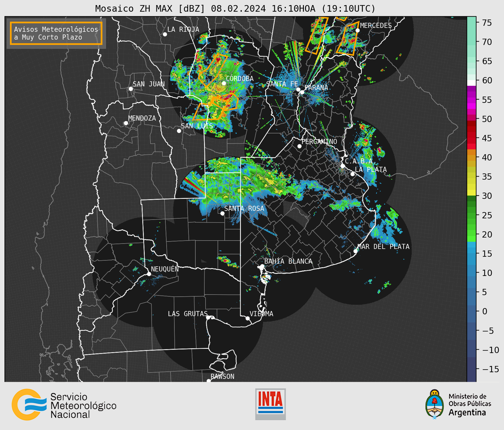Click the Ministerio de Obras Públicas Argentina logo
Image resolution: width=504 pixels, height=430 pixels.
pos(458,405)
